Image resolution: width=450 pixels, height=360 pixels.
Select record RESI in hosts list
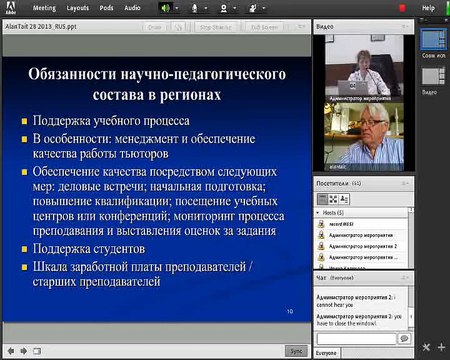click(x=361, y=224)
